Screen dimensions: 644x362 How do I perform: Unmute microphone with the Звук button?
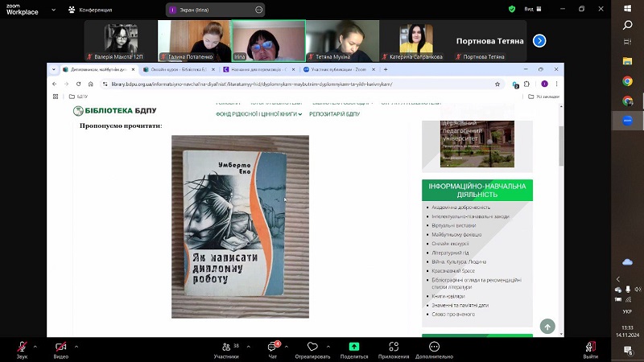[x=22, y=350]
